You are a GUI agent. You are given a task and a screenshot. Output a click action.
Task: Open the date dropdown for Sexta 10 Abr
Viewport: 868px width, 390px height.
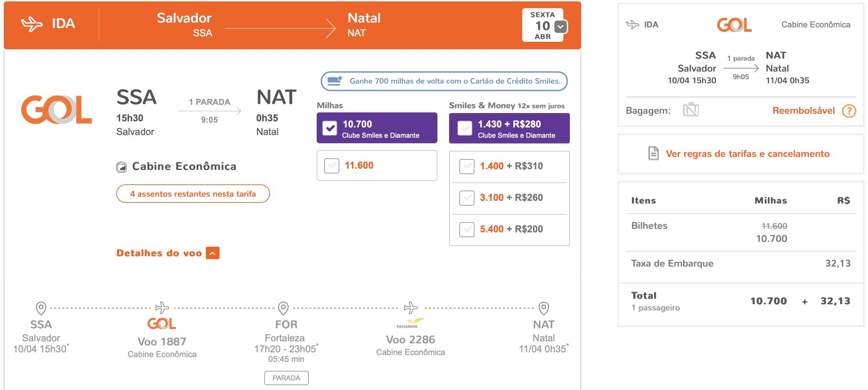[561, 26]
